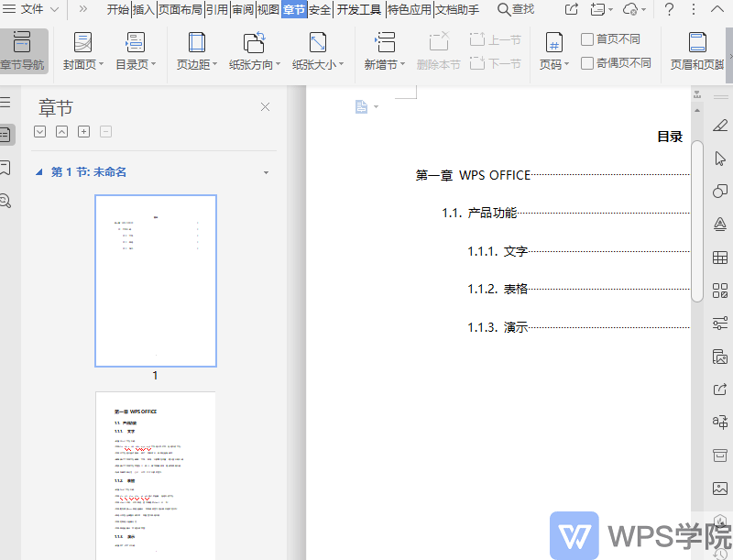Click the settings sliders icon in right sidebar
733x560 pixels.
(720, 323)
